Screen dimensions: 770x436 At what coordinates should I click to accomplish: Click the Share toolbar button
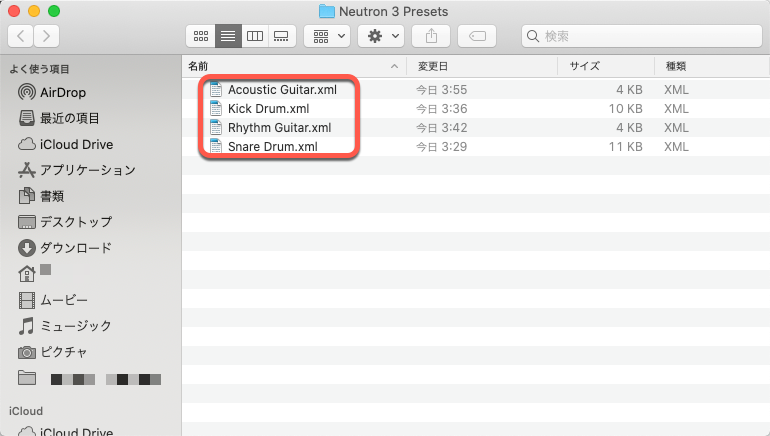pos(431,36)
